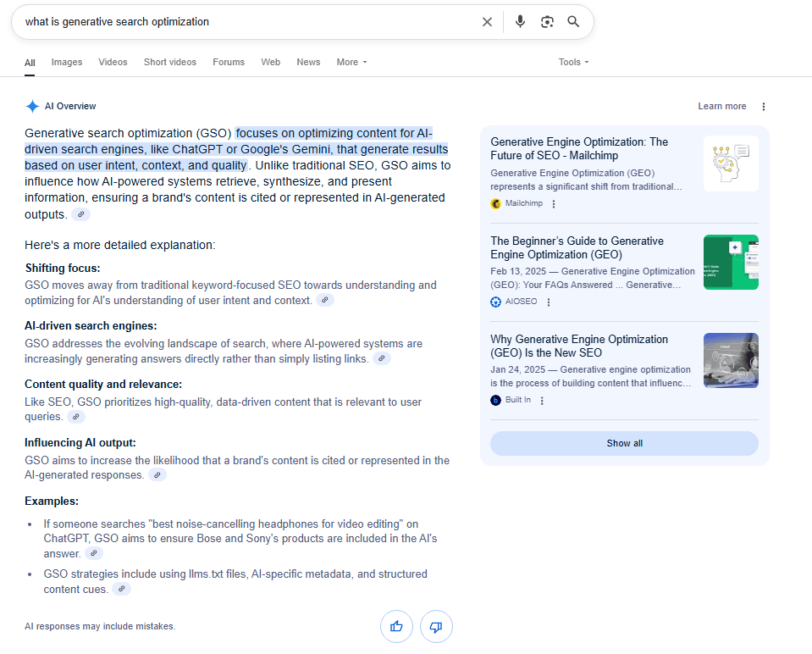Open the source link icon after 'structured content cues.'
The image size is (812, 654).
(122, 589)
